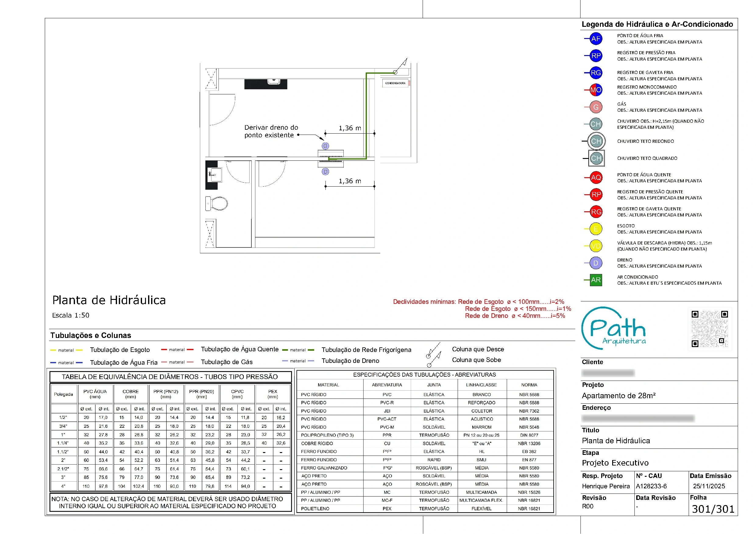Click the CAU number 'A128233-6'
The height and width of the screenshot is (534, 756).
click(651, 486)
